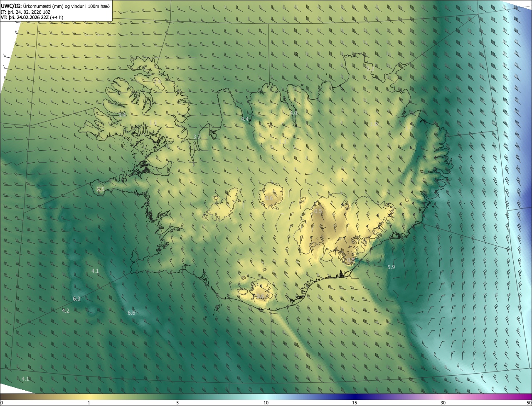Select the 5.9 value off the southeast coast

(x=391, y=267)
